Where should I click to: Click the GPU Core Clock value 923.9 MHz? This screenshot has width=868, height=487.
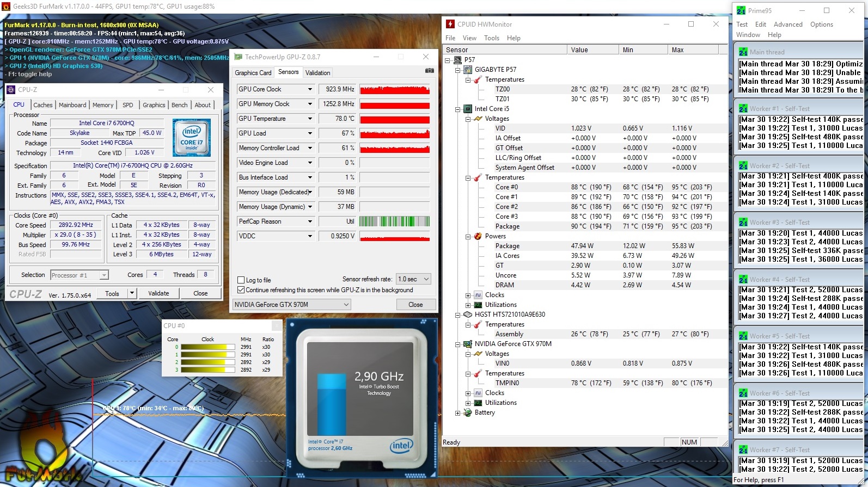tap(338, 89)
